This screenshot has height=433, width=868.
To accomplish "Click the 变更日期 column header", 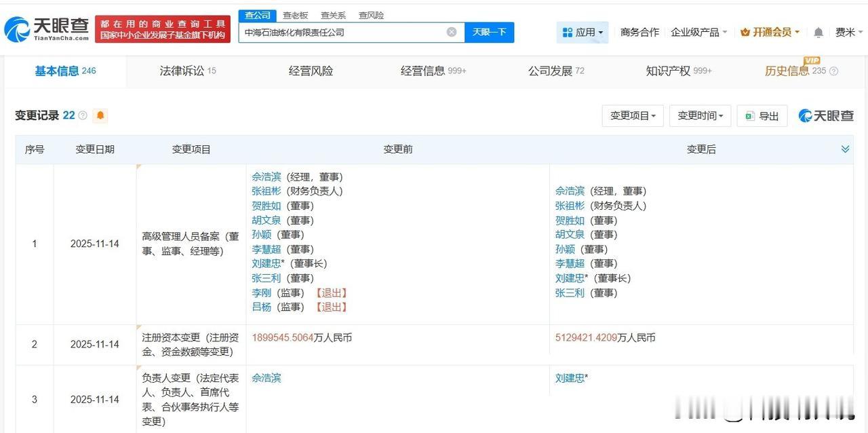I will [x=94, y=149].
